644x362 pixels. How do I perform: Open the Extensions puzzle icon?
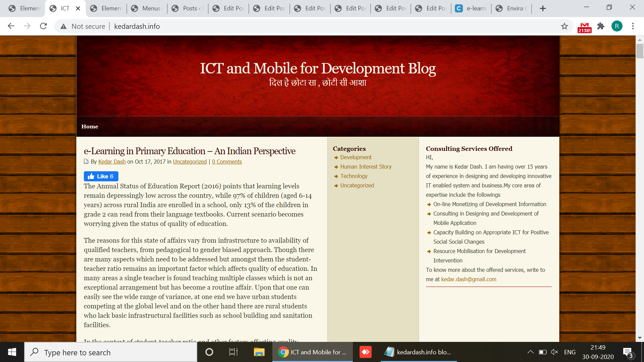(601, 26)
